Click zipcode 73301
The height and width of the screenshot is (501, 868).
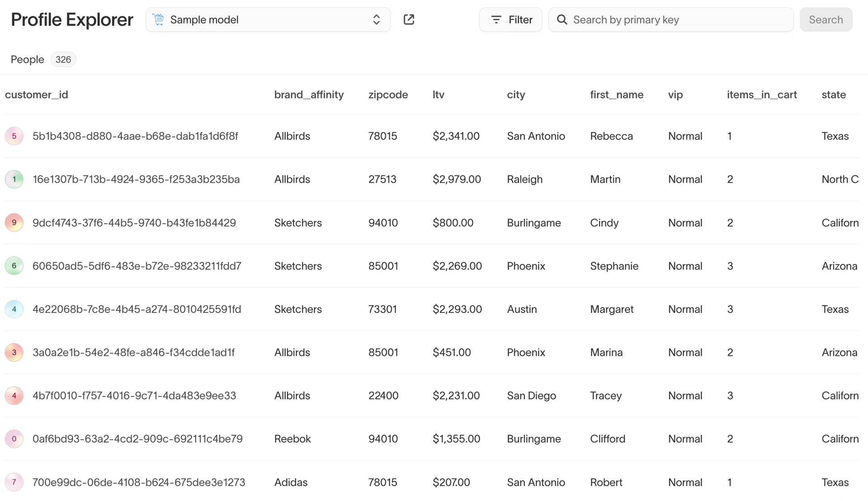[382, 309]
